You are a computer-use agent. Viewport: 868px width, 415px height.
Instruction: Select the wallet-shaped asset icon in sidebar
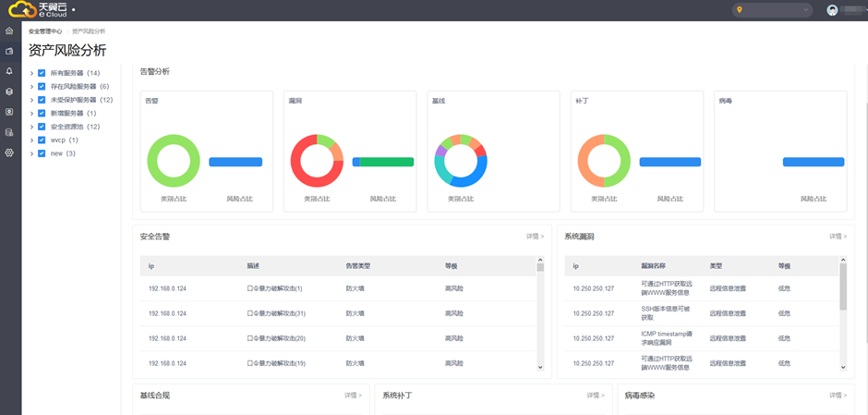(x=9, y=51)
